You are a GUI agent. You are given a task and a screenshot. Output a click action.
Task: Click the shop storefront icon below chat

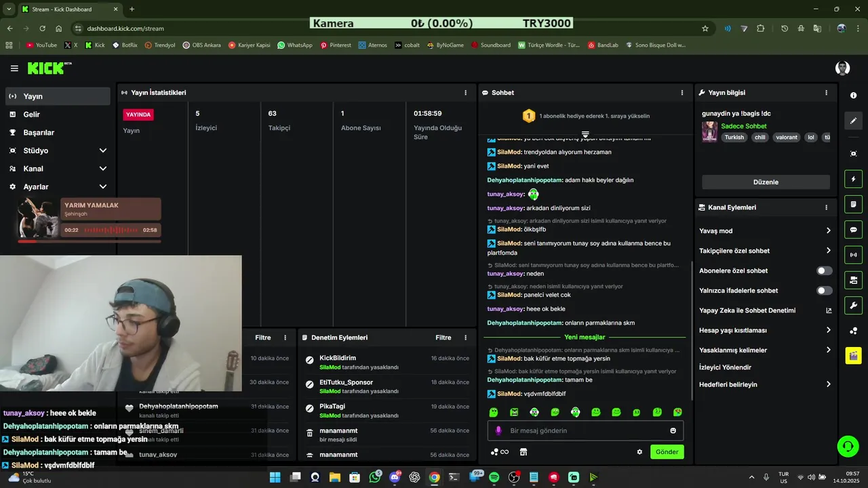point(524,452)
